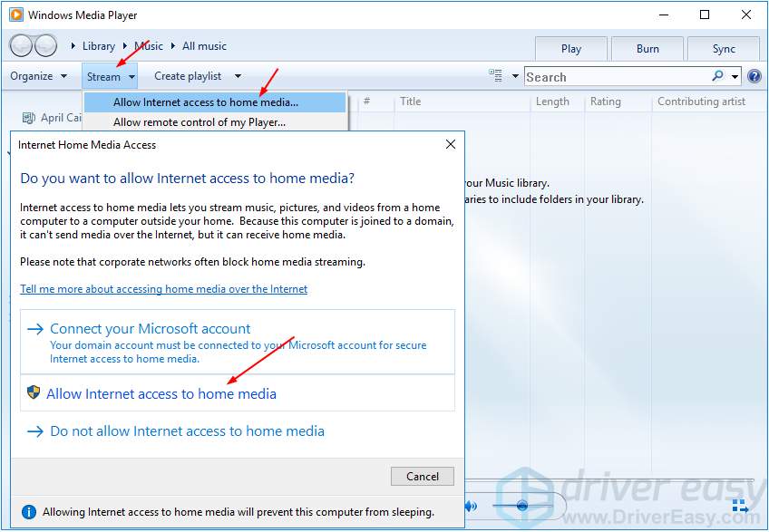This screenshot has width=769, height=532.
Task: Click the Windows Media Player title icon
Action: tap(16, 15)
